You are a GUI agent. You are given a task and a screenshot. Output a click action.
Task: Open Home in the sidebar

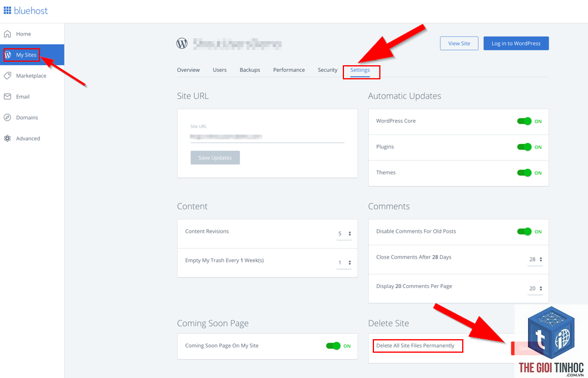point(32,34)
